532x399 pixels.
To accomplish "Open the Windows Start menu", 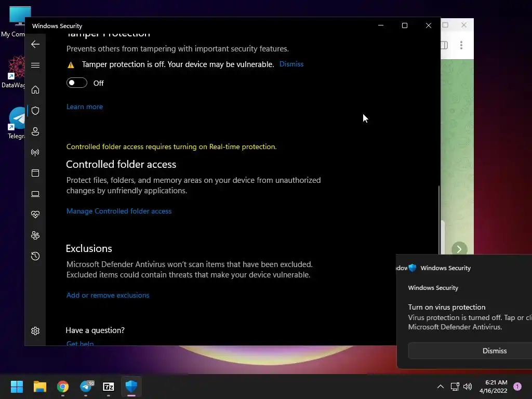I will coord(17,387).
